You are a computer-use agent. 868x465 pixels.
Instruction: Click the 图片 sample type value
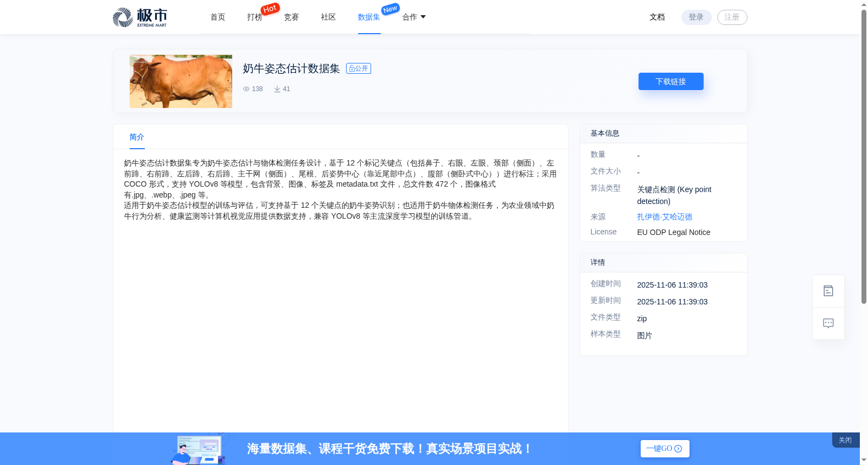pyautogui.click(x=644, y=335)
